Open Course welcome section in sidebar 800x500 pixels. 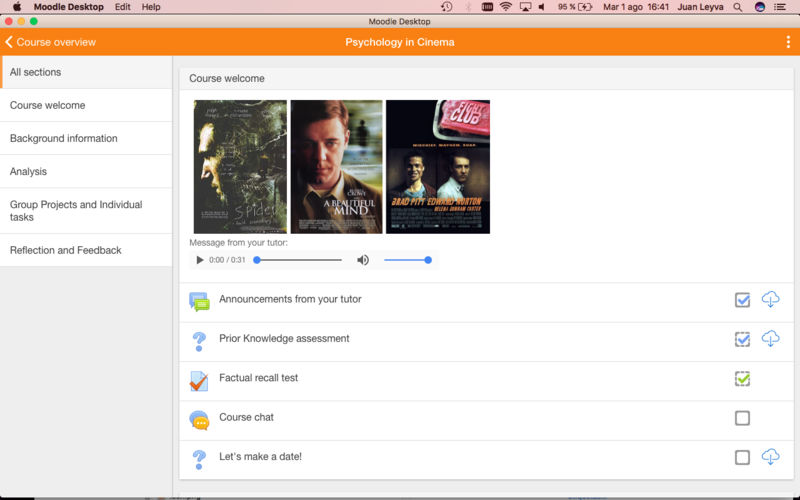tap(86, 105)
